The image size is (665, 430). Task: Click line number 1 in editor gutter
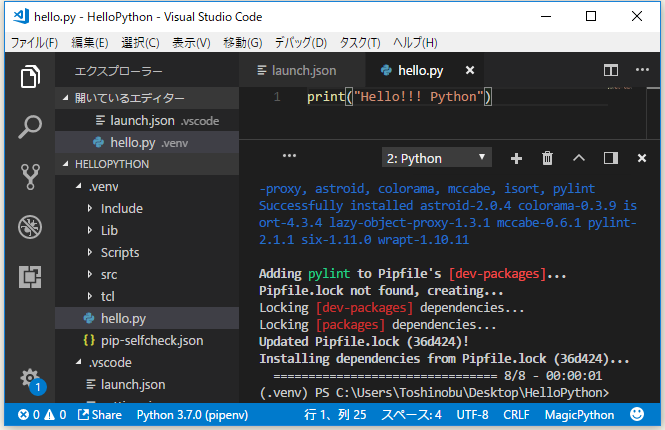click(x=277, y=97)
